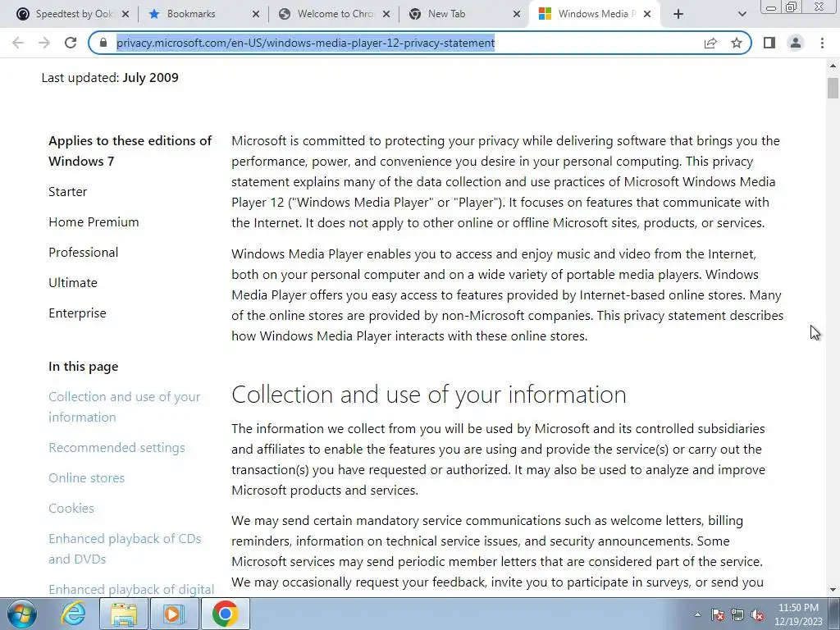Viewport: 840px width, 630px height.
Task: Click the 'In this page' heading
Action: (x=83, y=367)
